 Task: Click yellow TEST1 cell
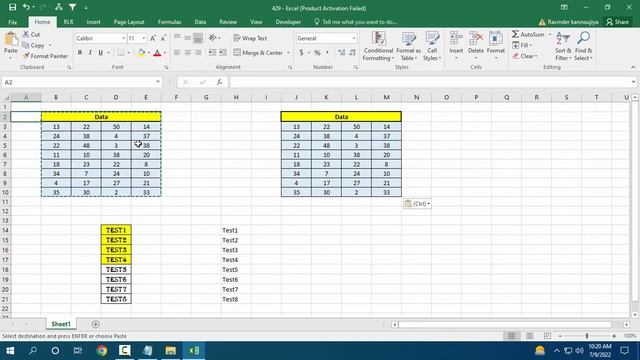click(116, 230)
